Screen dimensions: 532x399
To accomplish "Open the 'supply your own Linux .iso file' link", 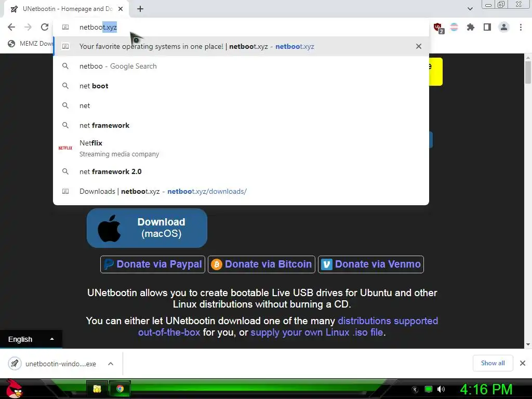I will (317, 332).
